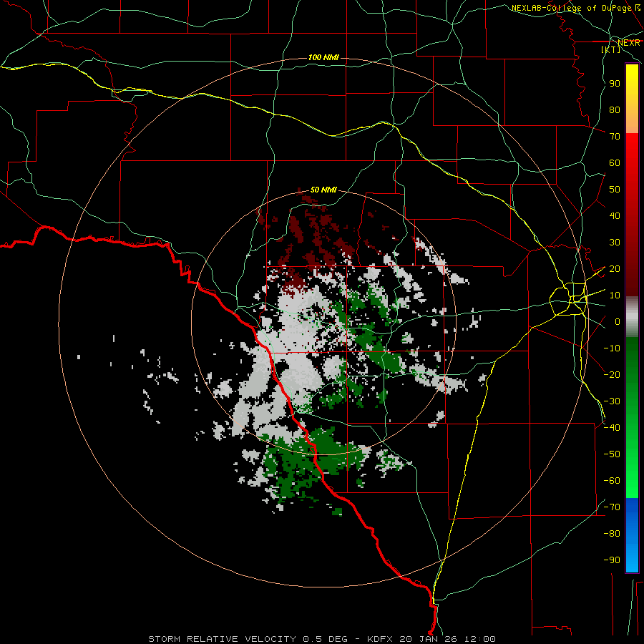Click the "STORM RELATIVE VELOCITY 0.5 DEG" footer caption
The height and width of the screenshot is (644, 644).
[x=248, y=639]
